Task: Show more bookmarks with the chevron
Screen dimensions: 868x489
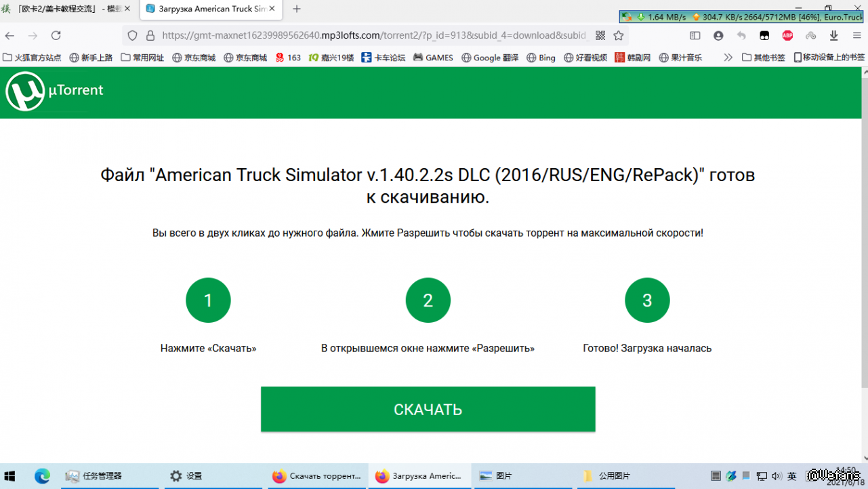Action: click(x=728, y=58)
